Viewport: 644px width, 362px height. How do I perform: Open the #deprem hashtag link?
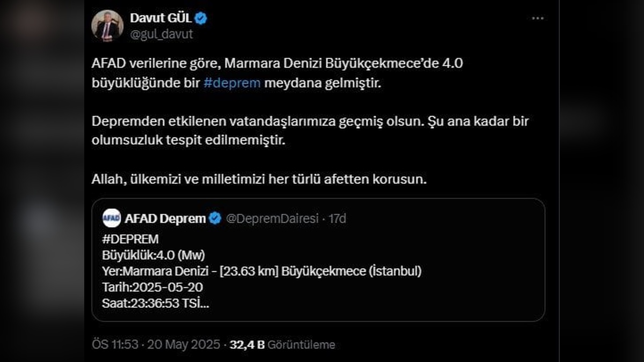(x=232, y=83)
